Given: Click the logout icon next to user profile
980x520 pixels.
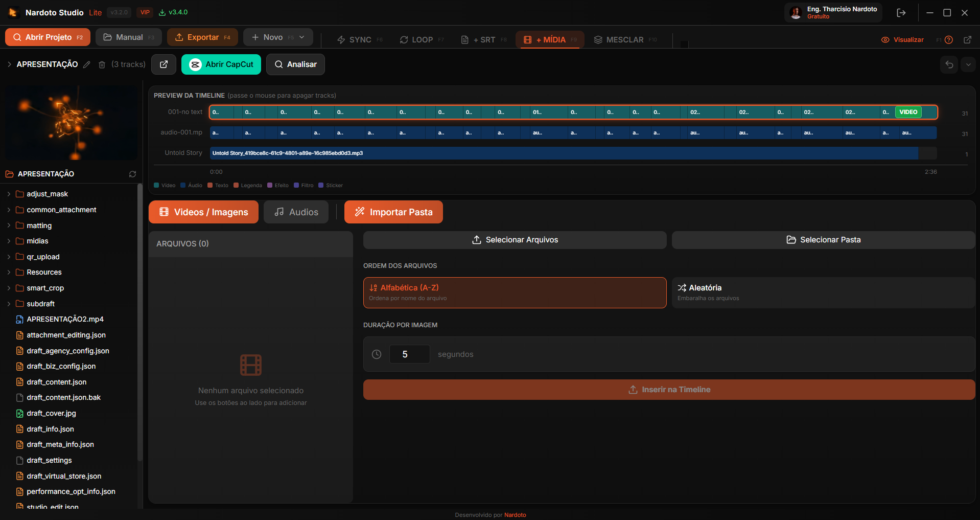Looking at the screenshot, I should coord(901,13).
